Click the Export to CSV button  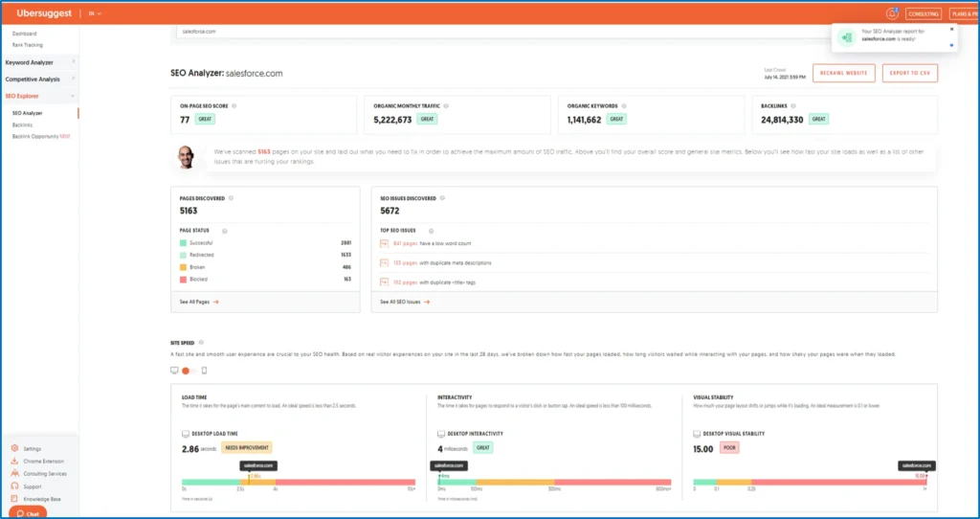point(910,73)
